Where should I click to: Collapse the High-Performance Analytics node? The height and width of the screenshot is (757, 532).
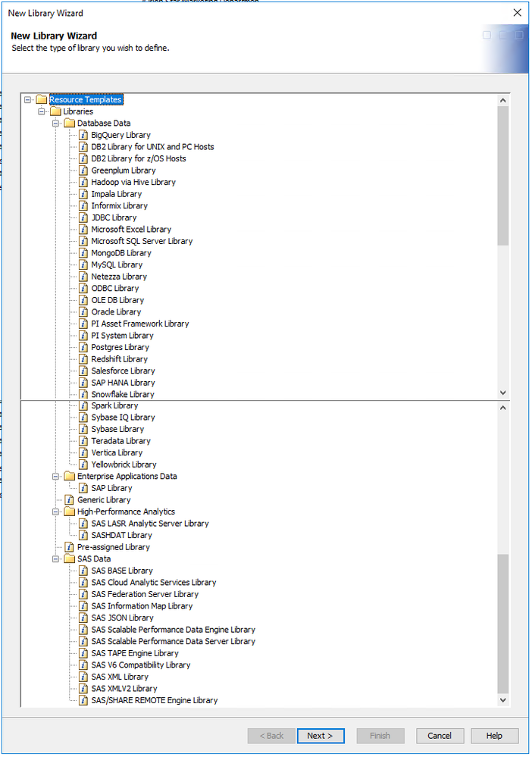pyautogui.click(x=55, y=511)
